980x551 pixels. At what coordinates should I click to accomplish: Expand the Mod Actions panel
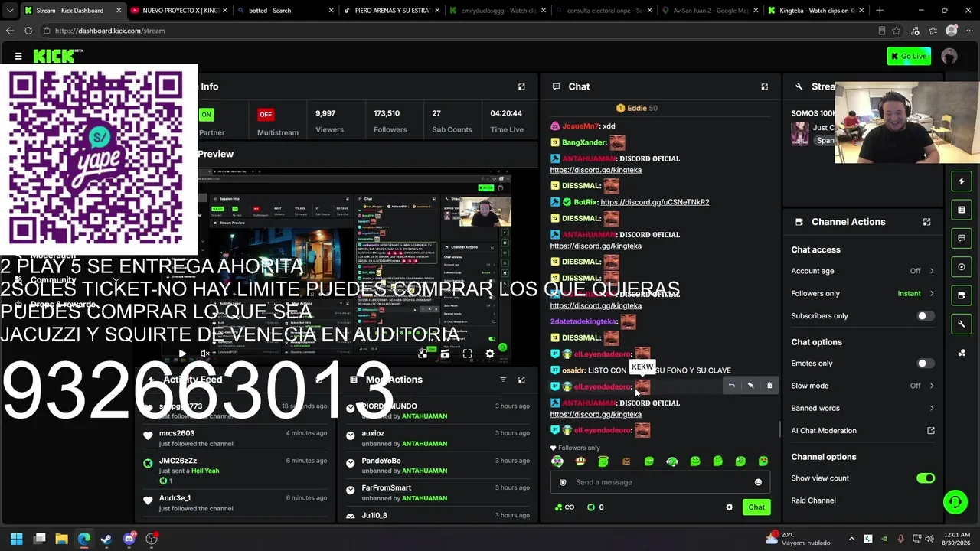(x=521, y=380)
